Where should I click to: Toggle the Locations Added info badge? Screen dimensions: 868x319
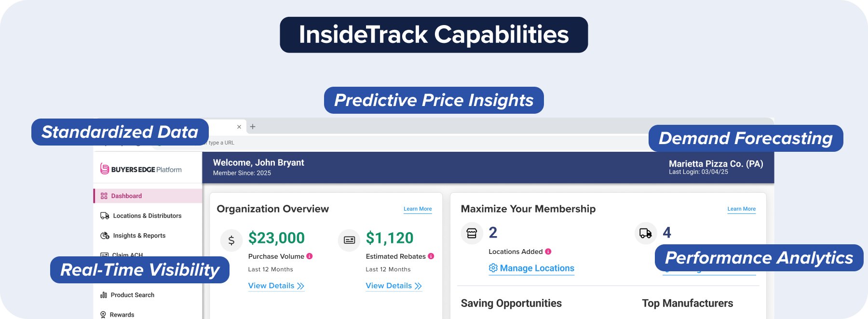tap(548, 251)
